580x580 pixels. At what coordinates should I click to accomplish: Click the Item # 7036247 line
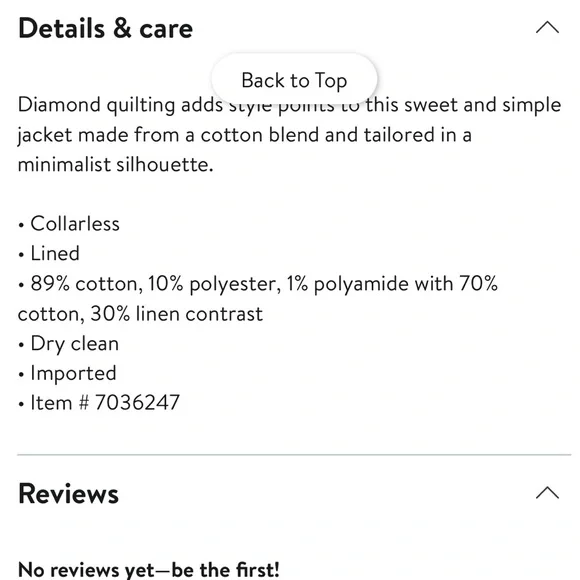click(x=99, y=402)
